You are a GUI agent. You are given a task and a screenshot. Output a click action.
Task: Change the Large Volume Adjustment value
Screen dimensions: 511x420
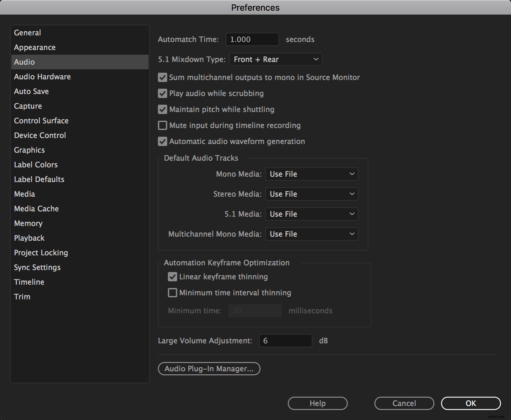[x=285, y=341]
